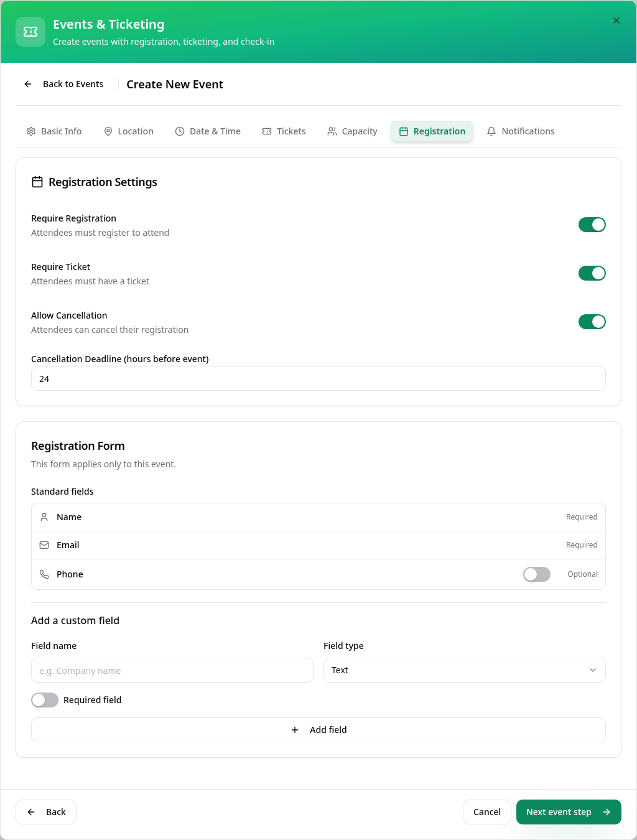The height and width of the screenshot is (840, 637).
Task: Open the Field type dropdown
Action: coord(465,670)
